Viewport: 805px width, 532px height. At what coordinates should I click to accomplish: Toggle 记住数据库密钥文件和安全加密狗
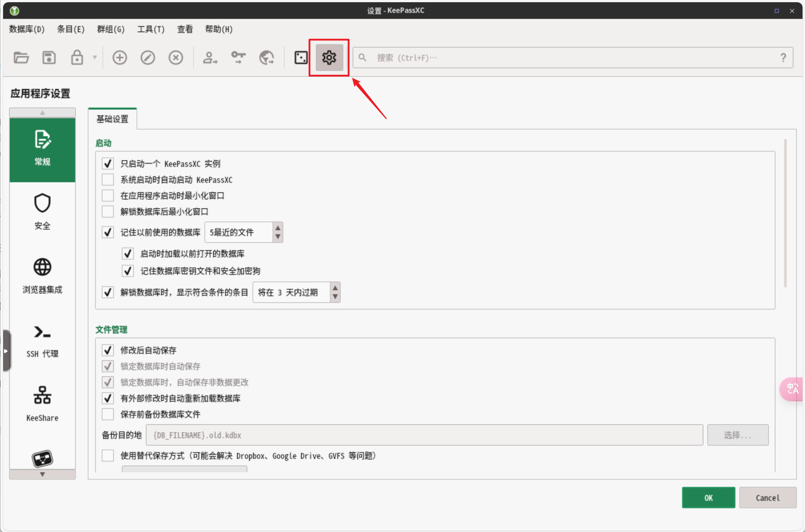point(128,271)
